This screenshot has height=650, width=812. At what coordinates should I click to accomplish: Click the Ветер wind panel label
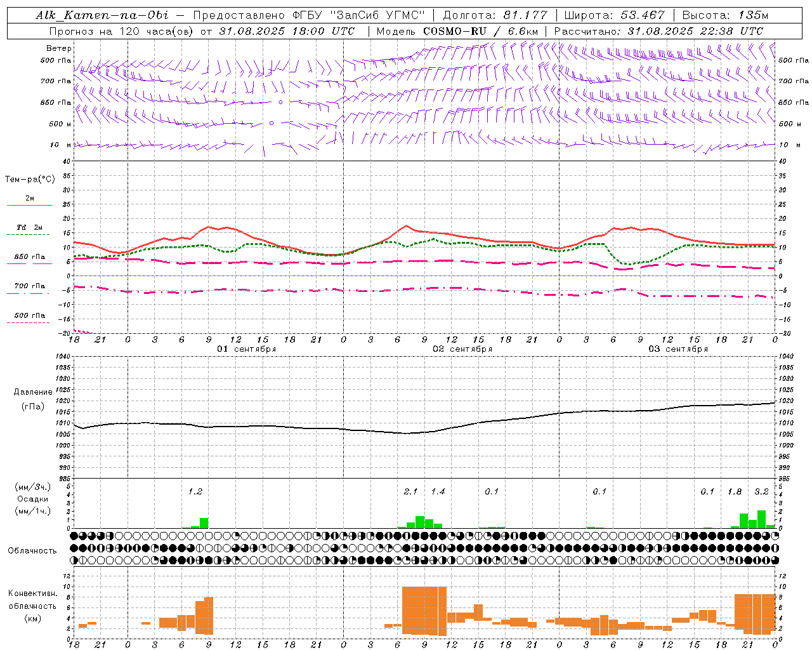(59, 48)
